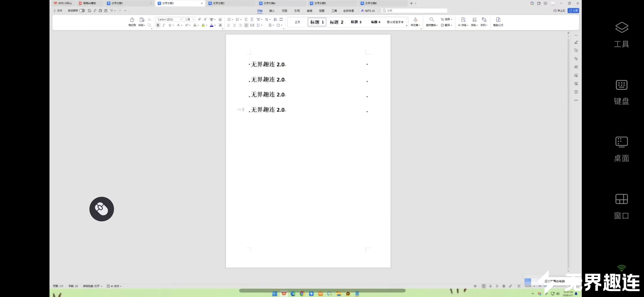Image resolution: width=644 pixels, height=297 pixels.
Task: Toggle the 自动保存 autosave switch
Action: [82, 11]
